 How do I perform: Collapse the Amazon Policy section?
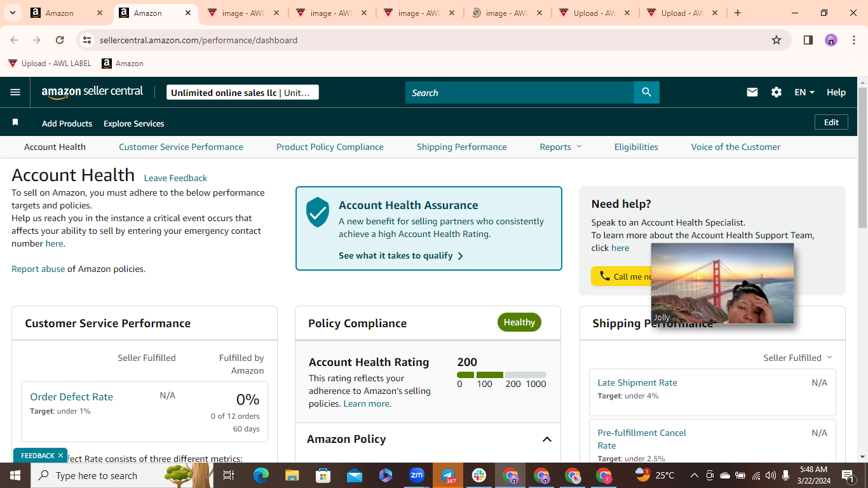(546, 439)
